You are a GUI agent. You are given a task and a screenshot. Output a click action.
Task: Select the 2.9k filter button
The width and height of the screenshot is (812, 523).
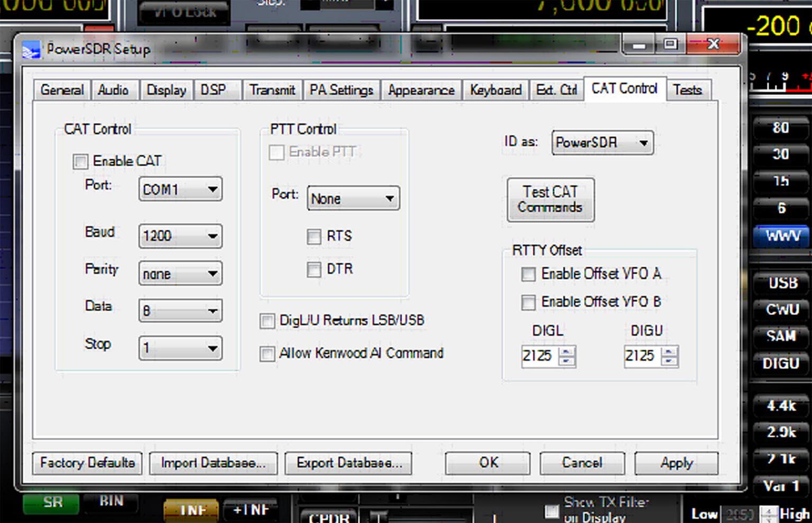point(782,432)
